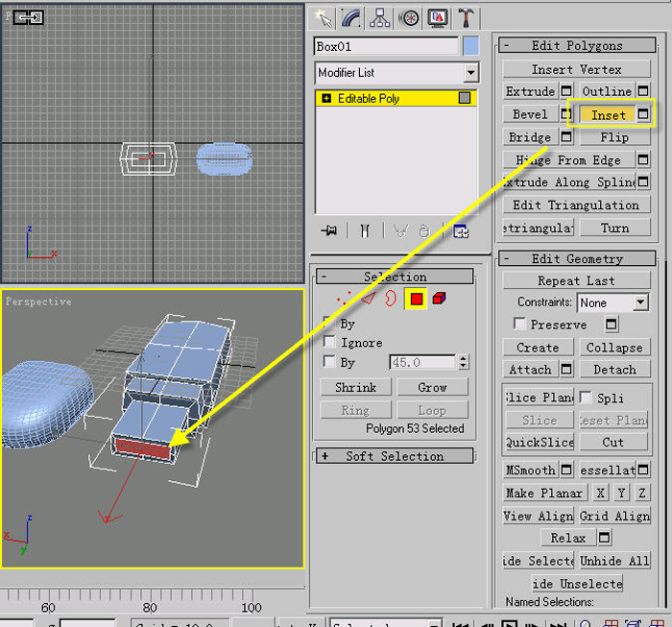Select Vertex sub-object level
This screenshot has height=627, width=672.
[x=344, y=299]
